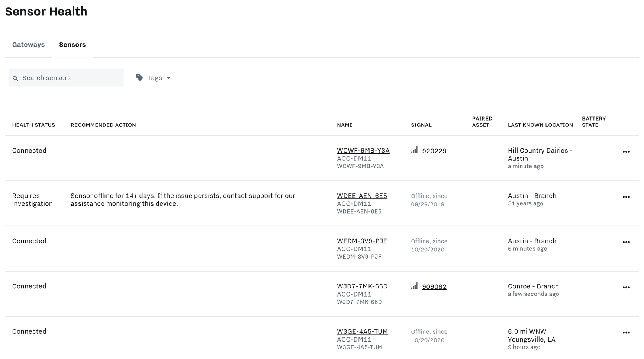Viewport: 644px width, 359px height.
Task: Select the Sensors tab
Action: pos(72,45)
